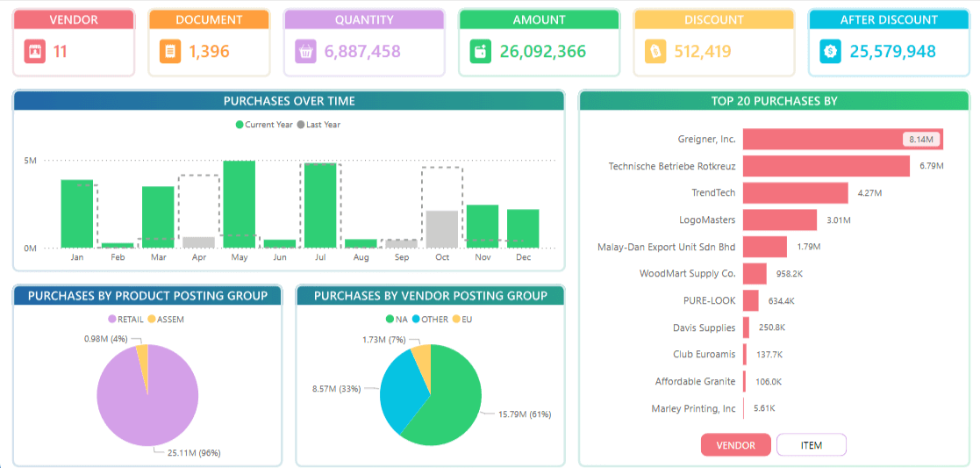This screenshot has height=468, width=980.
Task: Select the WoodMart Supply Co. bar
Action: pyautogui.click(x=755, y=274)
